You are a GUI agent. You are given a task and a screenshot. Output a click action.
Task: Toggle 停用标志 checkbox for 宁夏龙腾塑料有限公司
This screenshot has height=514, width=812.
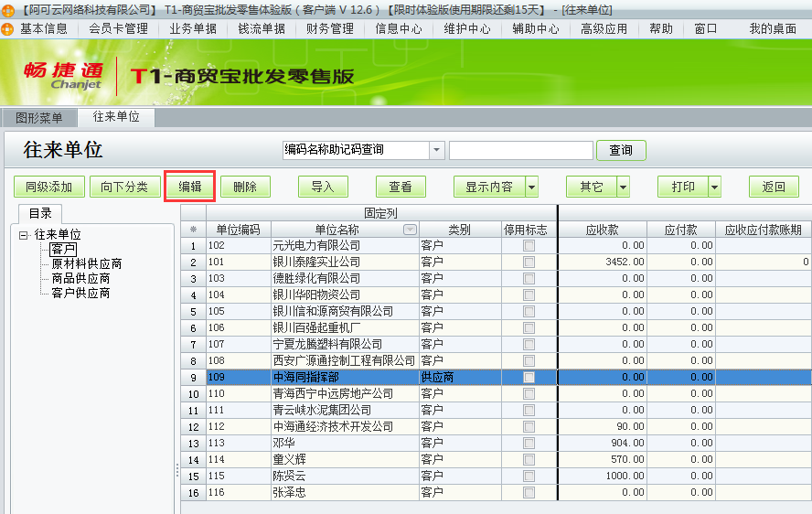(529, 345)
